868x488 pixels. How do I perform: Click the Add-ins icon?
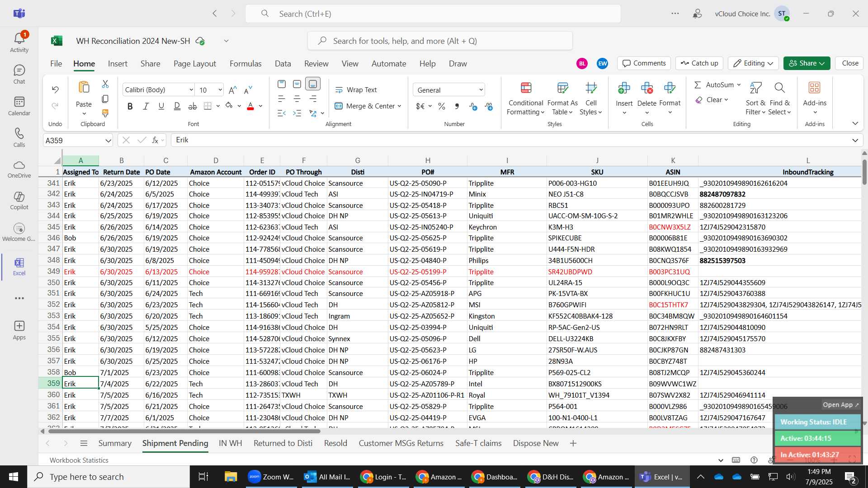pyautogui.click(x=815, y=88)
